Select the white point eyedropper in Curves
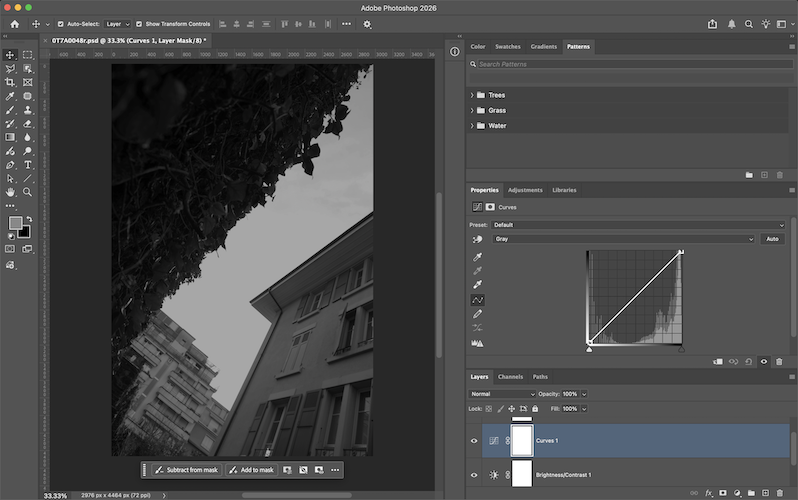The image size is (798, 500). coord(477,285)
